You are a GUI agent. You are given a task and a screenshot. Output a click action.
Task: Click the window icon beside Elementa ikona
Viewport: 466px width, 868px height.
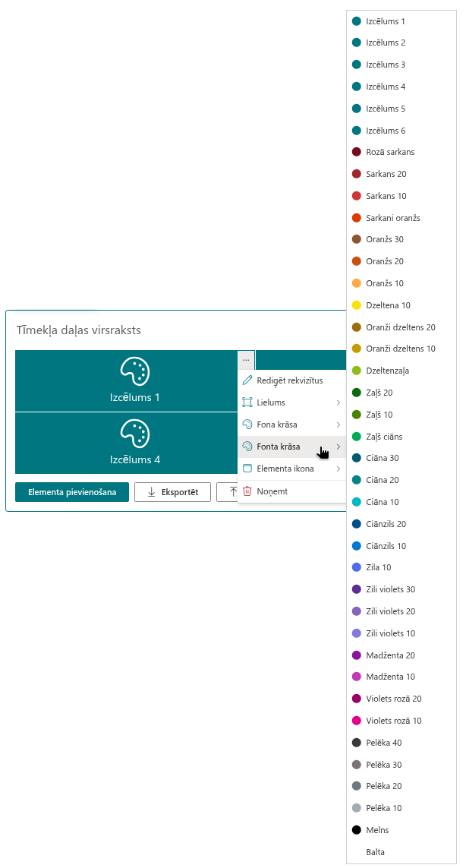pos(247,469)
